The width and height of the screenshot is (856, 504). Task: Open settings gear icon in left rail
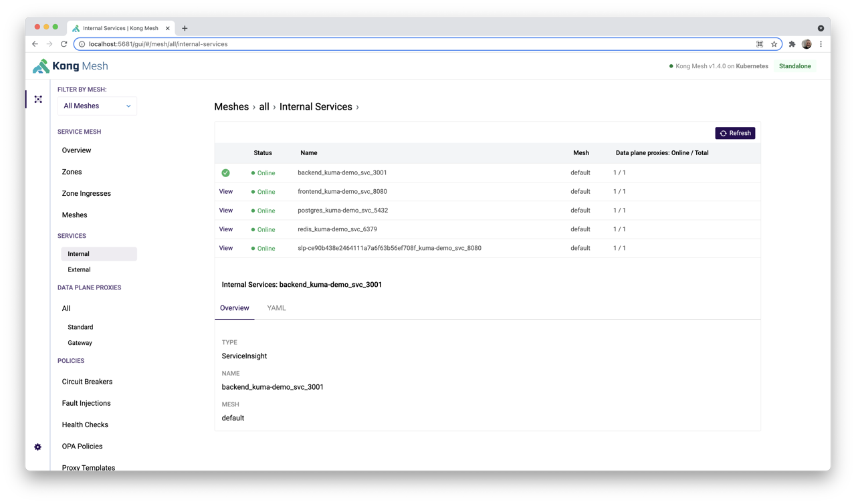point(37,447)
